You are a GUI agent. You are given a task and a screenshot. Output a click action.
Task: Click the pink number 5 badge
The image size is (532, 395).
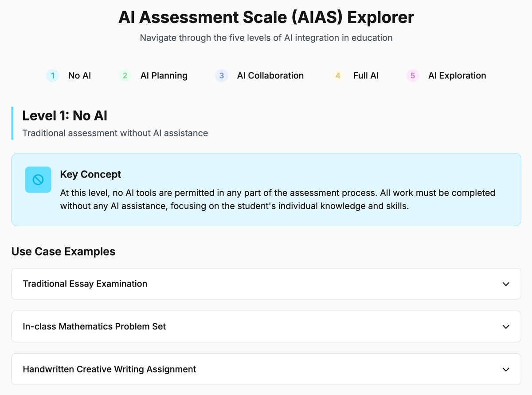coord(413,76)
